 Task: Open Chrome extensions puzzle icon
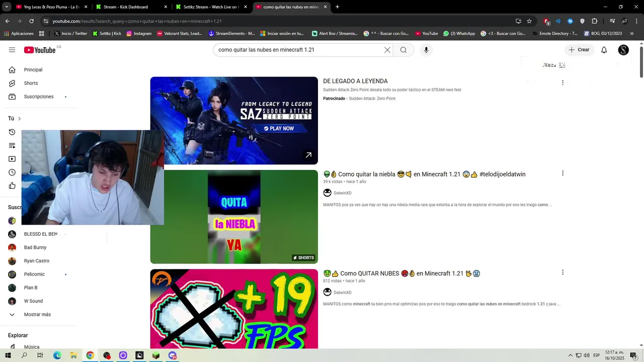coord(595,21)
